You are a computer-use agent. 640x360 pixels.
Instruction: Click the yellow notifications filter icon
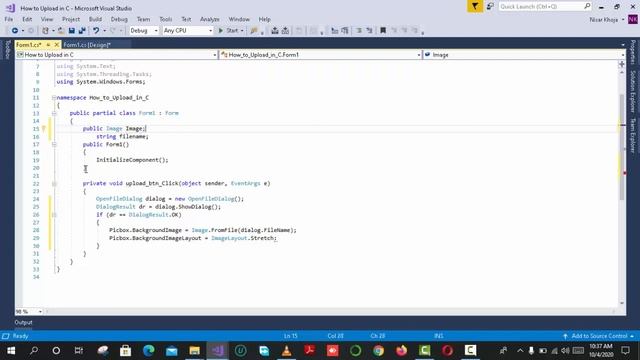(x=475, y=7)
